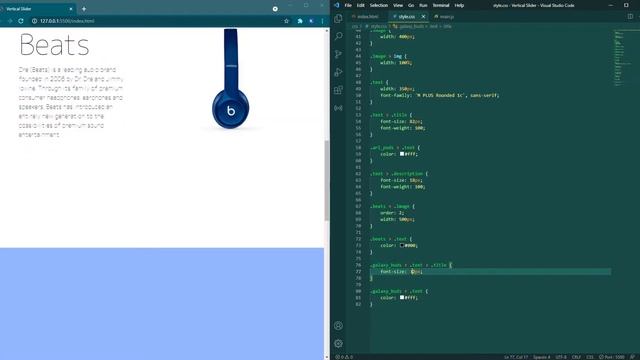Click the blue Beats headphone image
640x360 pixels.
tap(230, 78)
